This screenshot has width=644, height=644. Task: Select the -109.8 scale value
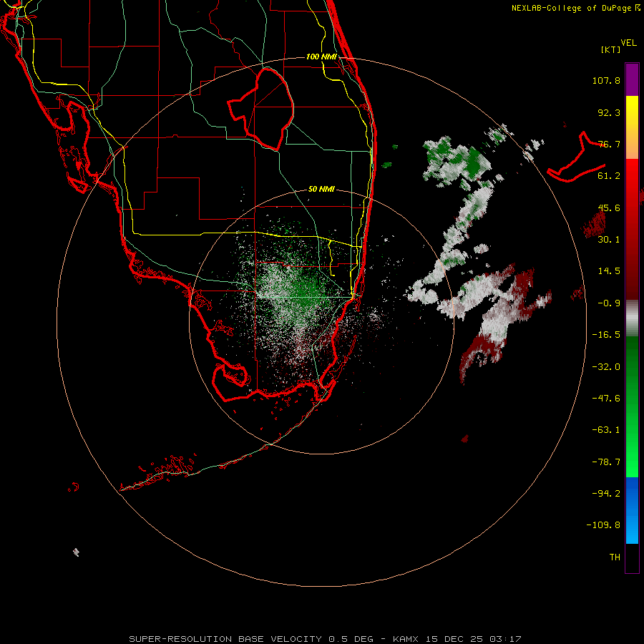[603, 525]
